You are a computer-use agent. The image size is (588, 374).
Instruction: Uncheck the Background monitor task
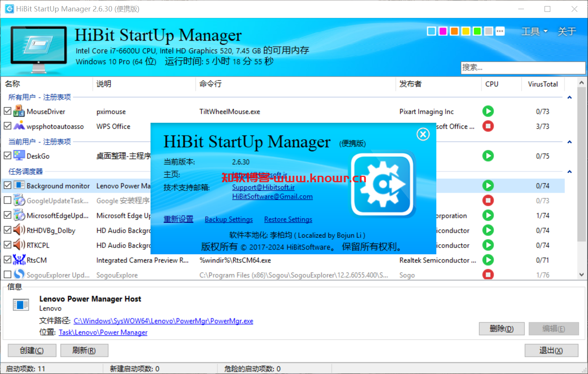point(7,185)
